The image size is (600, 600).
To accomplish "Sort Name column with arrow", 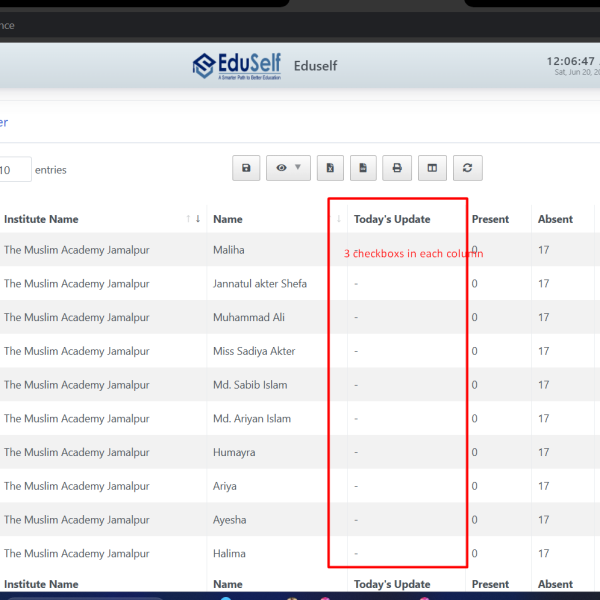I will [x=339, y=219].
